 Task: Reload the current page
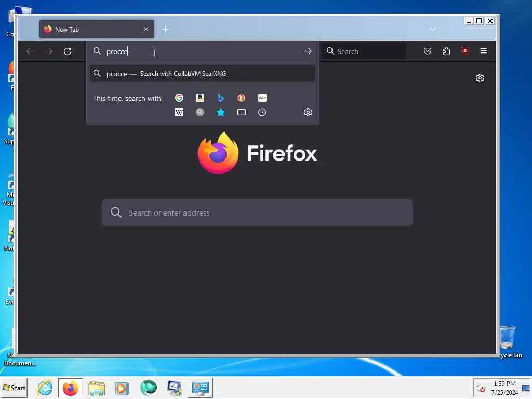68,51
